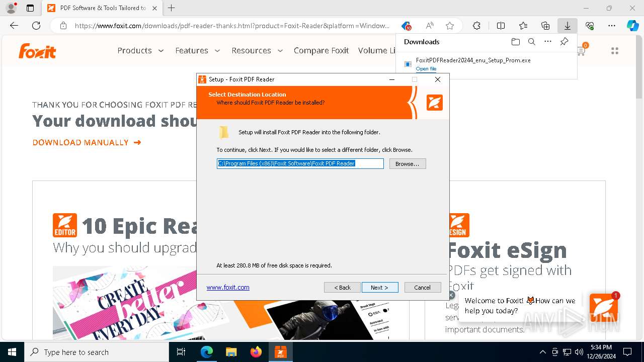Click the downloaded FoxitPDFReader setup filename
This screenshot has width=644, height=362.
[473, 60]
